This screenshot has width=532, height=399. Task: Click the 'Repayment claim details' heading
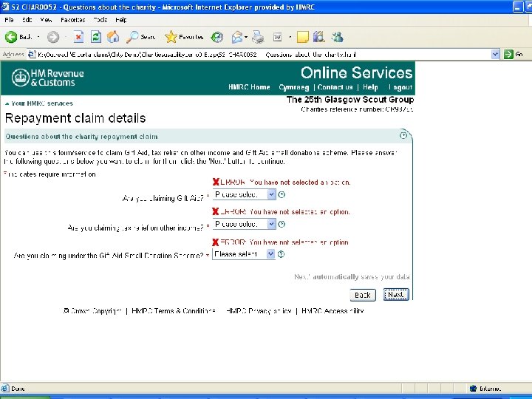click(x=75, y=118)
